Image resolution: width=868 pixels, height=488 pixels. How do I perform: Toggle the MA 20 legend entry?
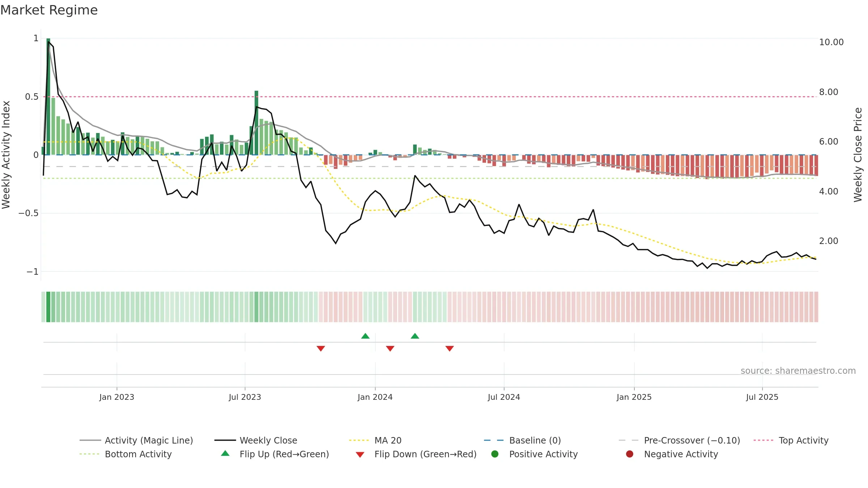tap(375, 440)
